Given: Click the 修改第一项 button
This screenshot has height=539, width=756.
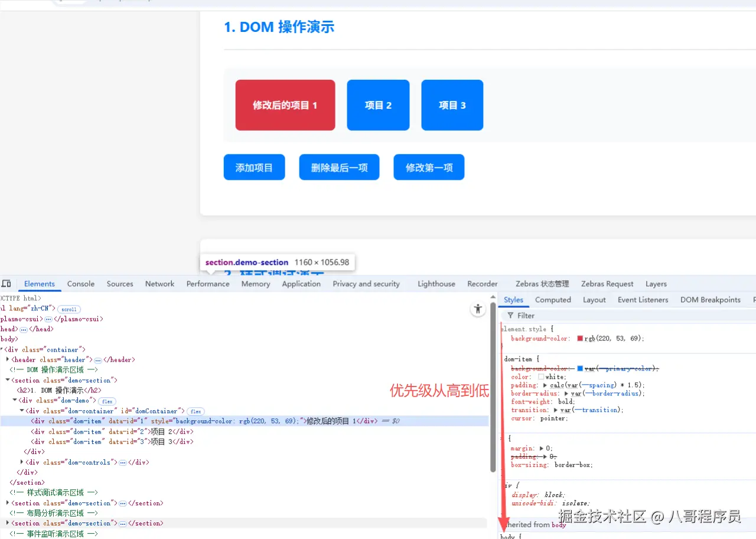Looking at the screenshot, I should pos(429,167).
